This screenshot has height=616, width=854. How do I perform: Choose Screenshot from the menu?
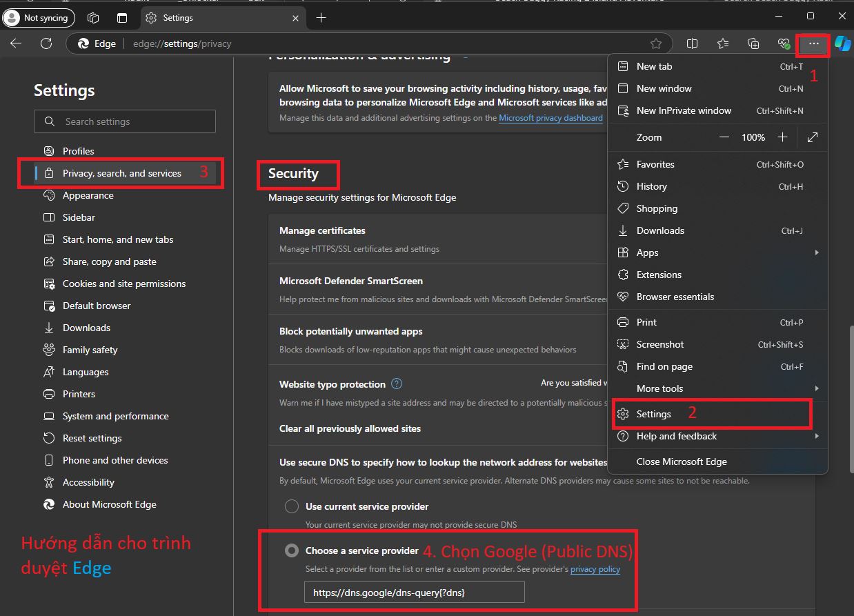coord(717,344)
